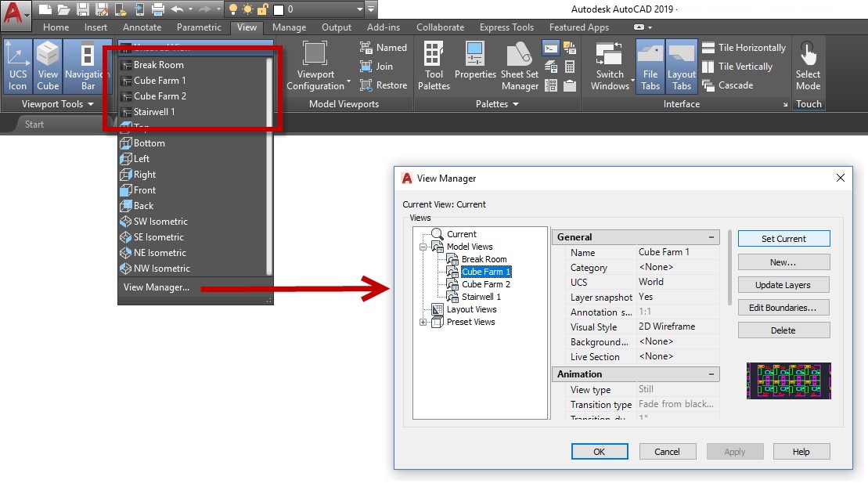Choose View Manager from the view list
Screen dimensions: 868x487
pos(157,287)
